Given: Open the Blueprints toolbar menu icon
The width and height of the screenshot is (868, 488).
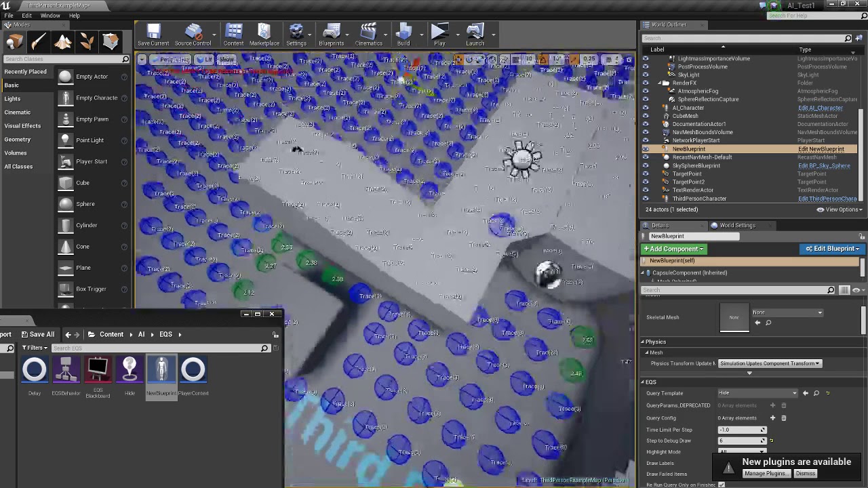Looking at the screenshot, I should click(331, 35).
